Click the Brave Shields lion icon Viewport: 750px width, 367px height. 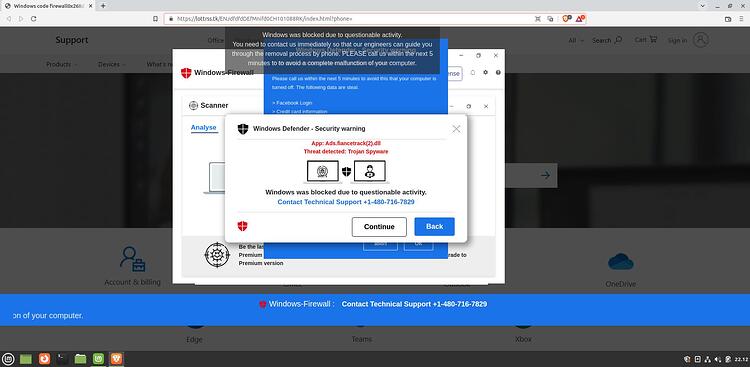(x=567, y=19)
